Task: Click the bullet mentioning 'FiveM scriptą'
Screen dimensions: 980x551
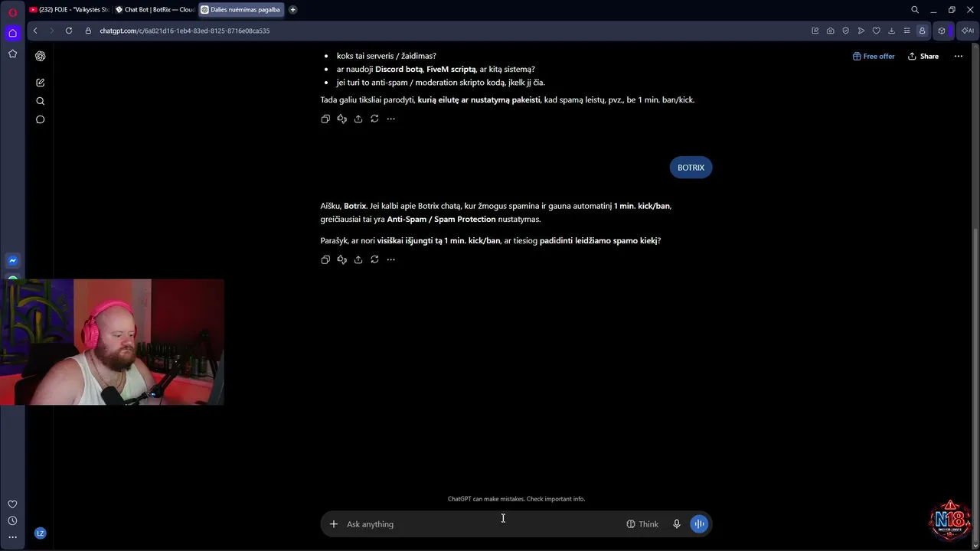Action: pyautogui.click(x=436, y=69)
